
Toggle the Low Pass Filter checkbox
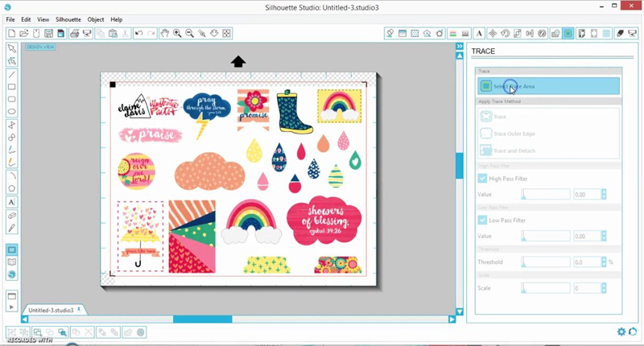[482, 220]
